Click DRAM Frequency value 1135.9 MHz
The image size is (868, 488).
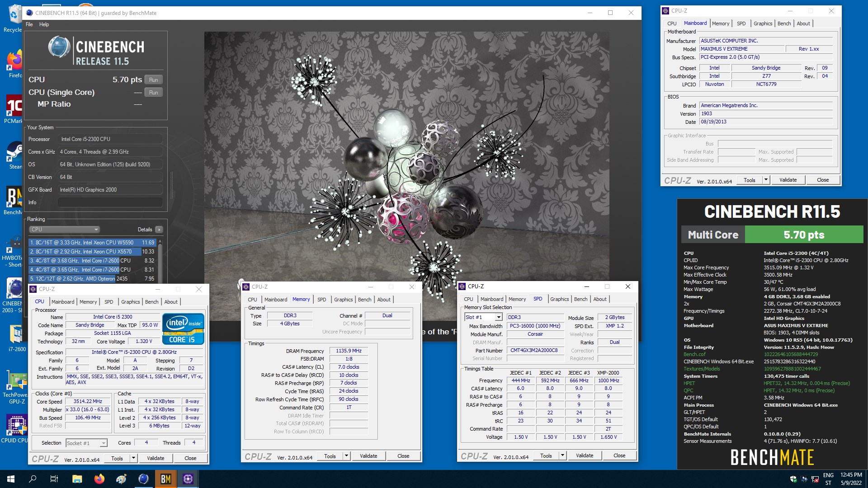pos(349,351)
